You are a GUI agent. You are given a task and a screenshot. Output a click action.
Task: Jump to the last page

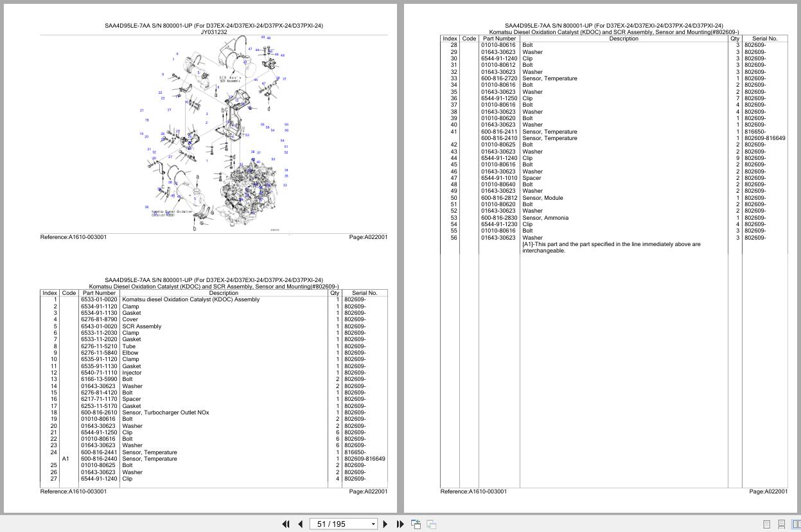point(400,524)
